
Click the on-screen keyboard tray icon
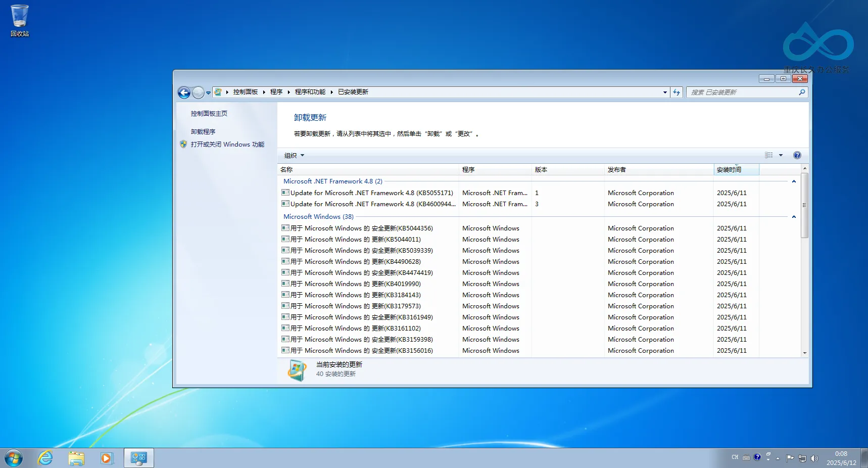746,458
